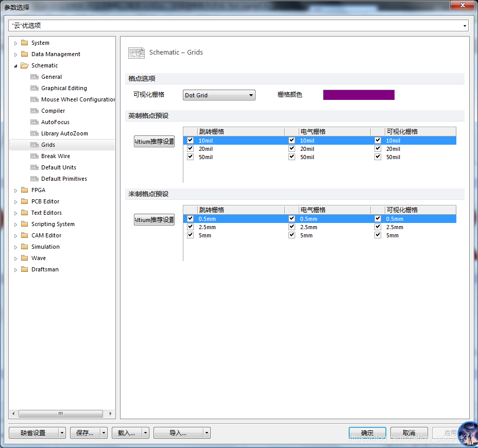Image resolution: width=478 pixels, height=448 pixels.
Task: Select Library AutoZoom in the tree
Action: (64, 133)
